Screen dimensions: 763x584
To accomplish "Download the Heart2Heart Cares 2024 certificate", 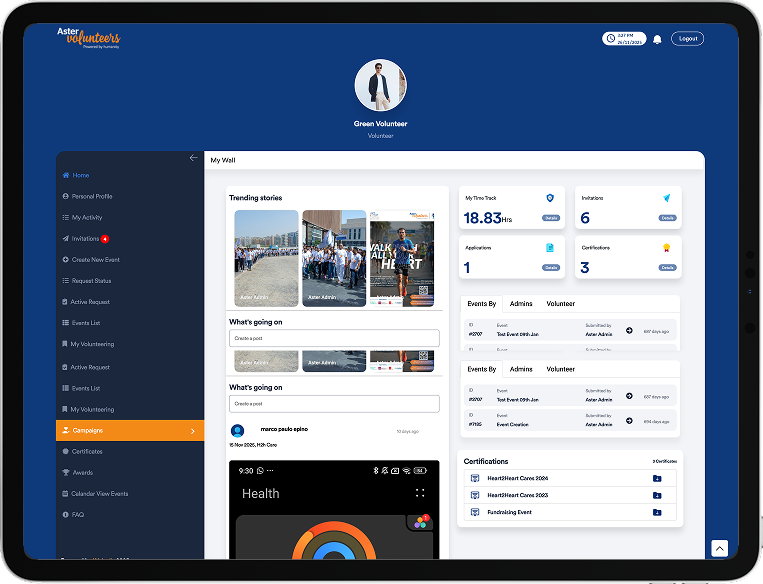I will click(657, 478).
